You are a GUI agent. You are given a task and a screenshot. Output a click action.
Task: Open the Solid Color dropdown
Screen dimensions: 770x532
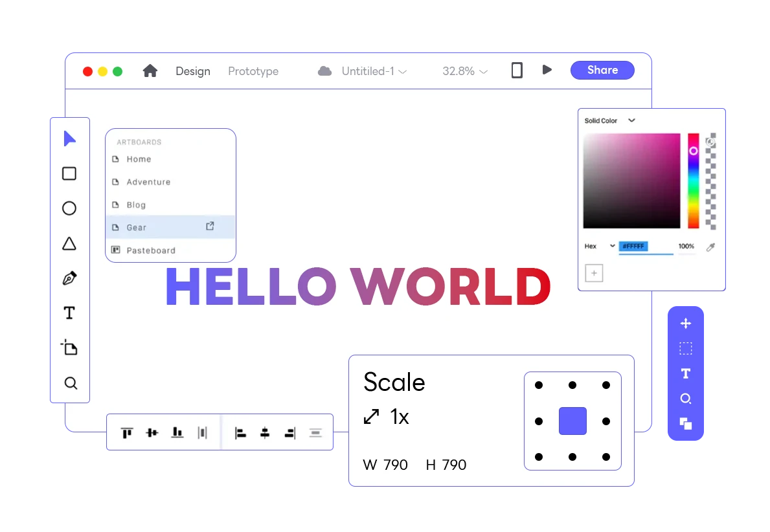point(610,120)
